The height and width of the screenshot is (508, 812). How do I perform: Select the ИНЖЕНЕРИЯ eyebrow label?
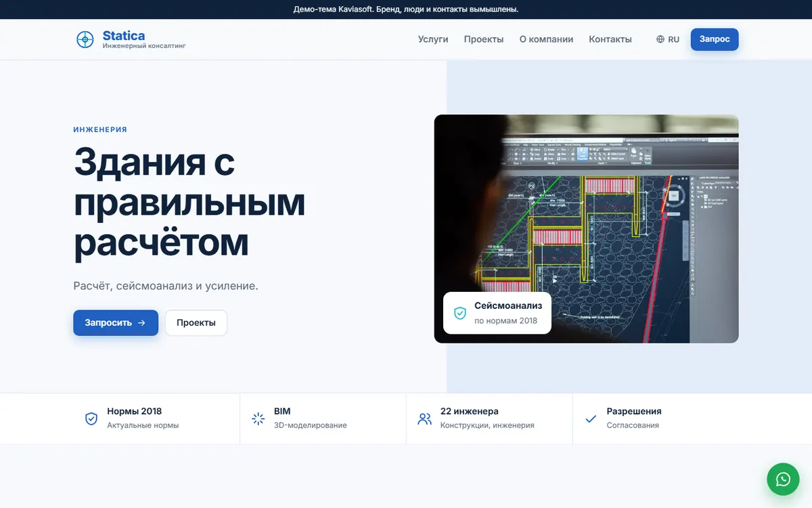(100, 129)
